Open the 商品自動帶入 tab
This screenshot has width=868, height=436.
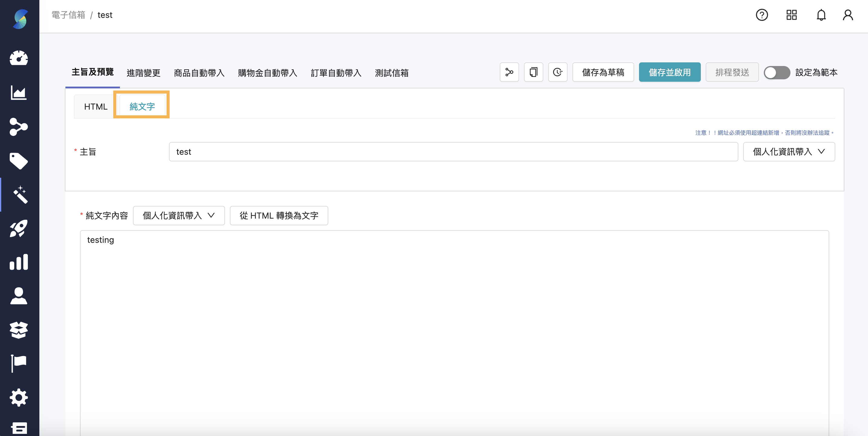point(199,73)
